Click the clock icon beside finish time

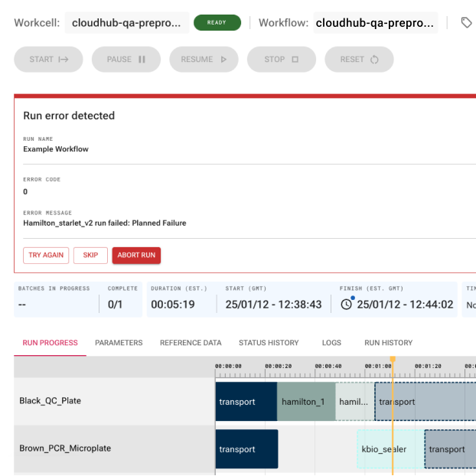click(x=347, y=304)
